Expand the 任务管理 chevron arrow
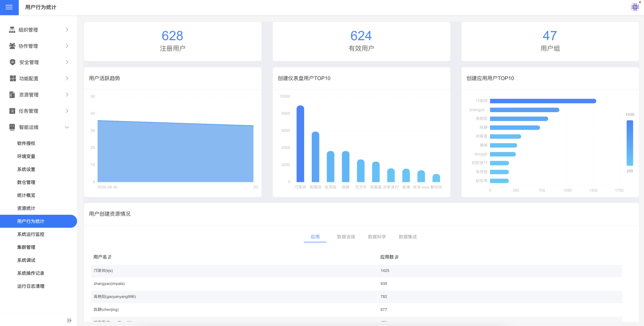Image resolution: width=644 pixels, height=326 pixels. pos(67,111)
